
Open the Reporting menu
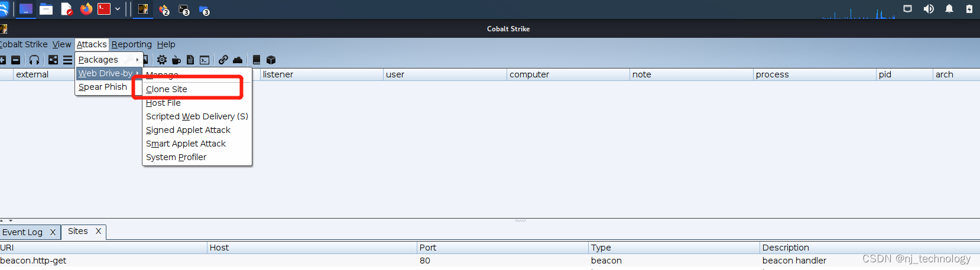[132, 44]
